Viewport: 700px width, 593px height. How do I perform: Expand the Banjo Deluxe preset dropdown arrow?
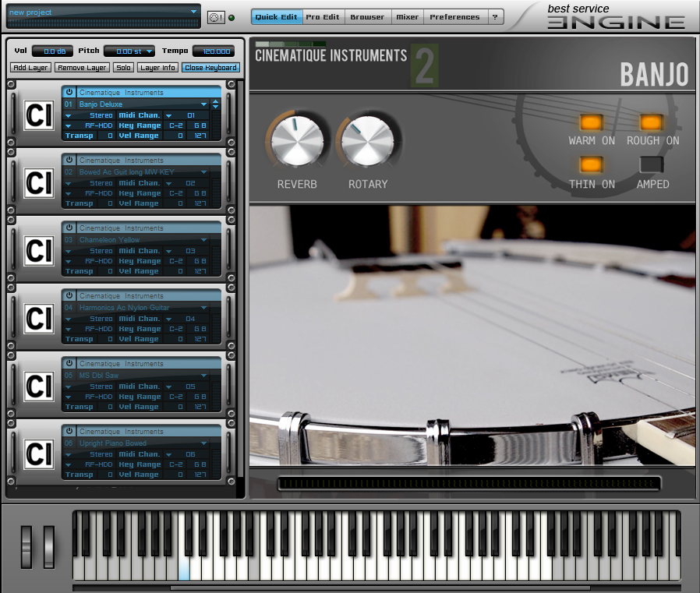(204, 104)
